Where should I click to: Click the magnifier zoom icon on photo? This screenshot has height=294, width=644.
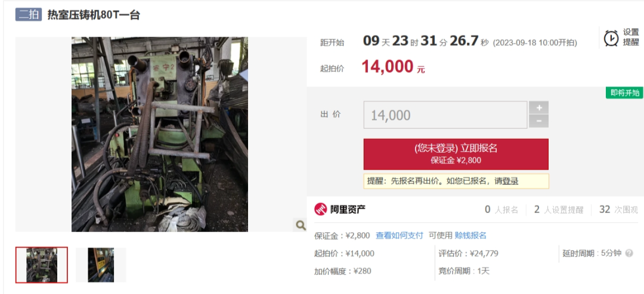[x=301, y=225]
